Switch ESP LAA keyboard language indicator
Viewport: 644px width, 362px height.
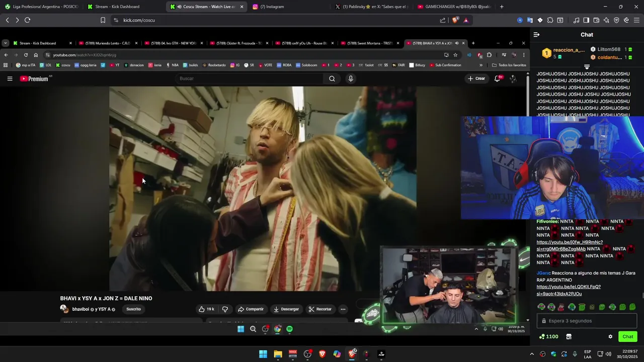click(x=588, y=354)
